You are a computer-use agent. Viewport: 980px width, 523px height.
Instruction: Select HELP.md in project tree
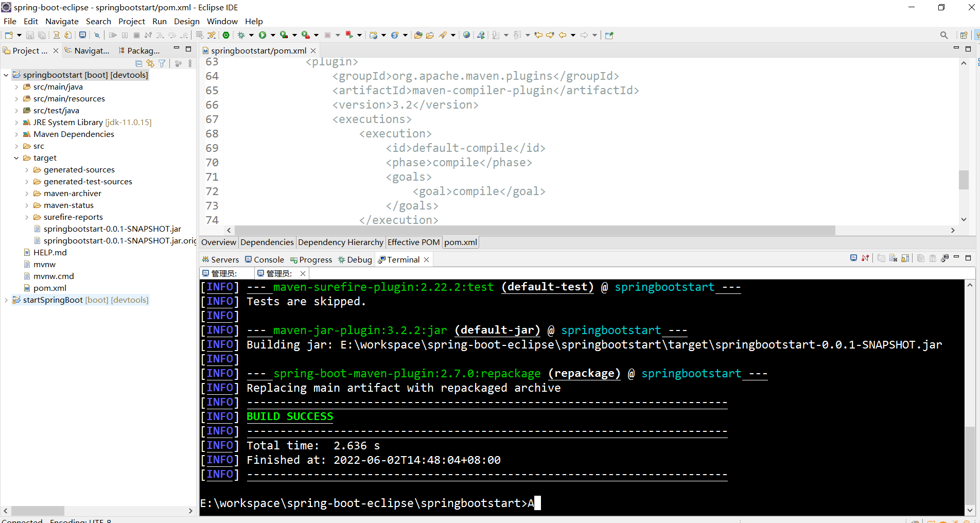(45, 253)
